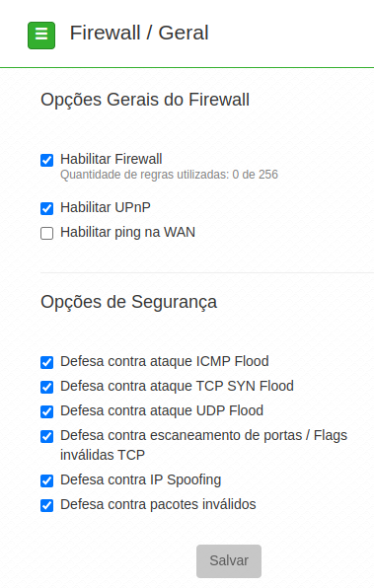Click the Defesa contra IP Spoofing label text
Image resolution: width=374 pixels, height=588 pixels.
tap(141, 480)
